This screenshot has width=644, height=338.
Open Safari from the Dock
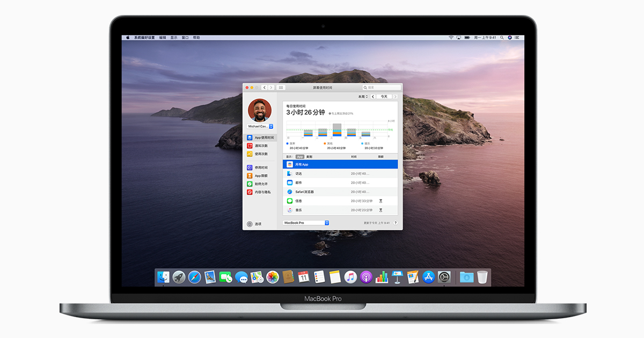pyautogui.click(x=194, y=277)
